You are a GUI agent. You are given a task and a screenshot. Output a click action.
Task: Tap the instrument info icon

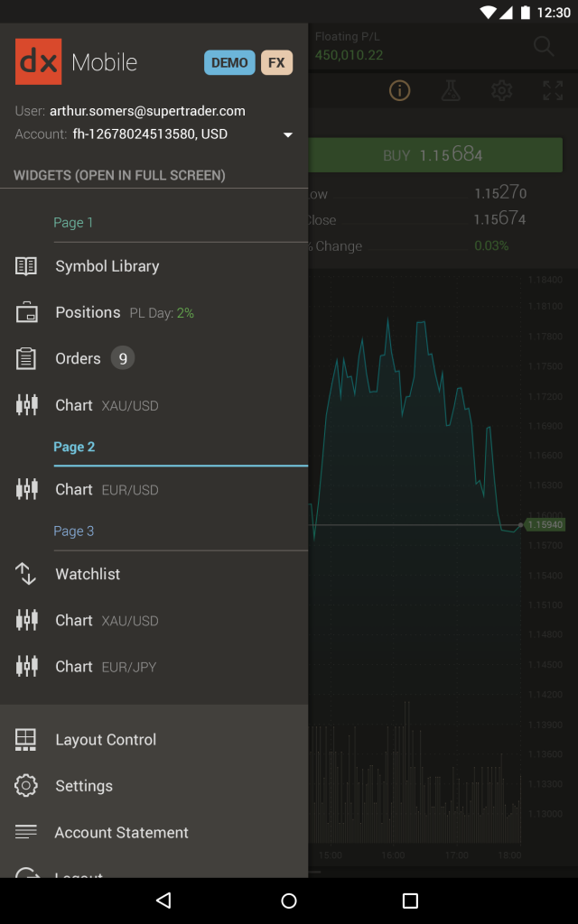click(x=399, y=90)
